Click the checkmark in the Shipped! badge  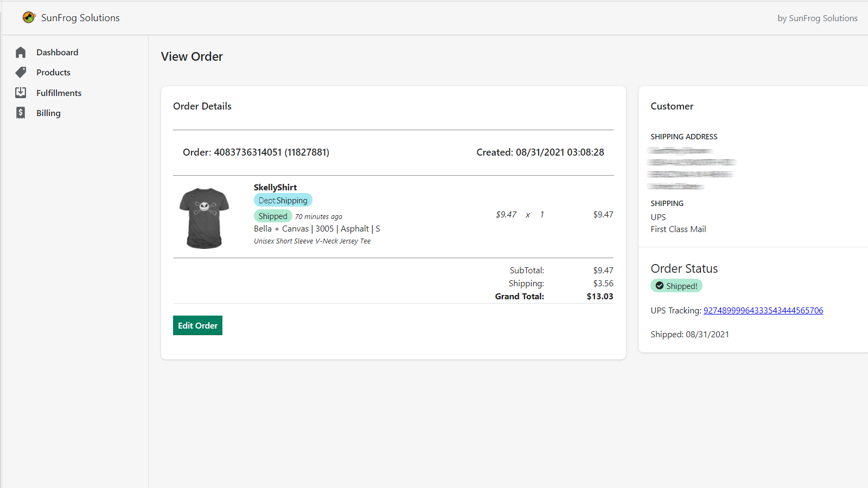(660, 286)
